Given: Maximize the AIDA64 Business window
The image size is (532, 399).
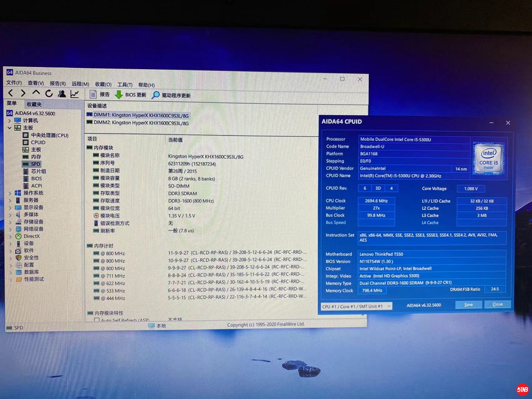Looking at the screenshot, I should pyautogui.click(x=342, y=79).
